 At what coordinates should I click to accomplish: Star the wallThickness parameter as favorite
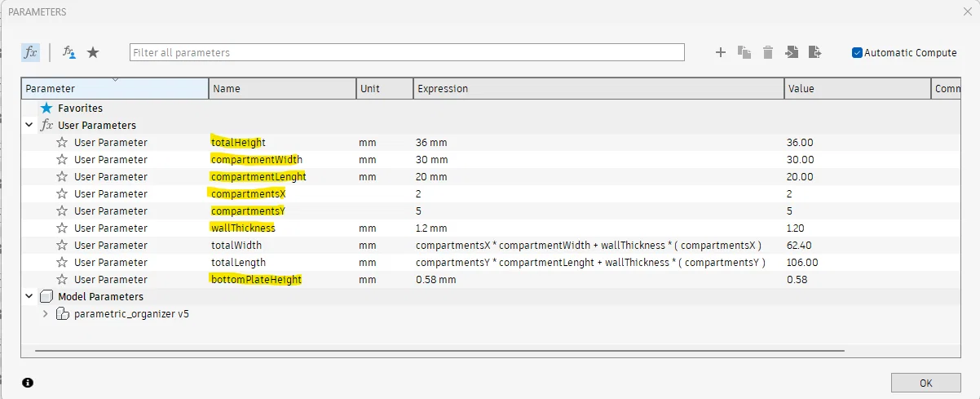point(62,228)
